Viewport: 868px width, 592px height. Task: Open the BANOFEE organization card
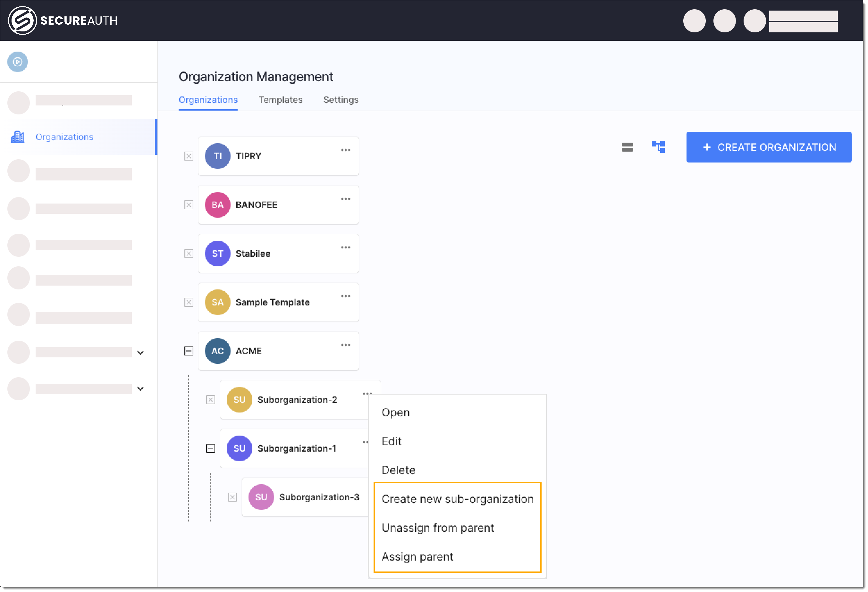coord(278,205)
